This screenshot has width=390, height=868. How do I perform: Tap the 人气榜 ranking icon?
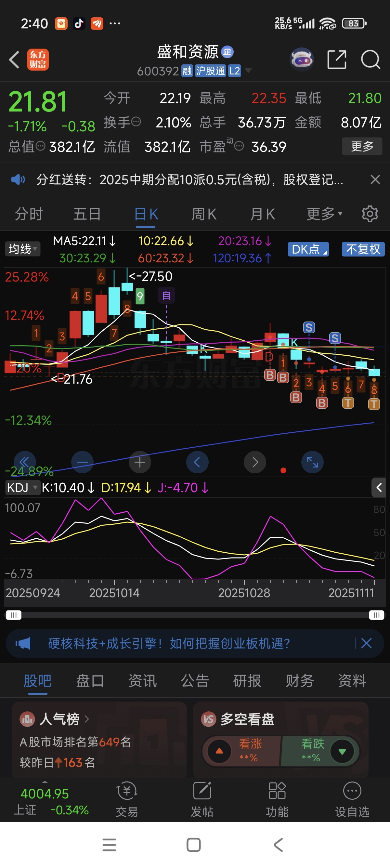[27, 719]
